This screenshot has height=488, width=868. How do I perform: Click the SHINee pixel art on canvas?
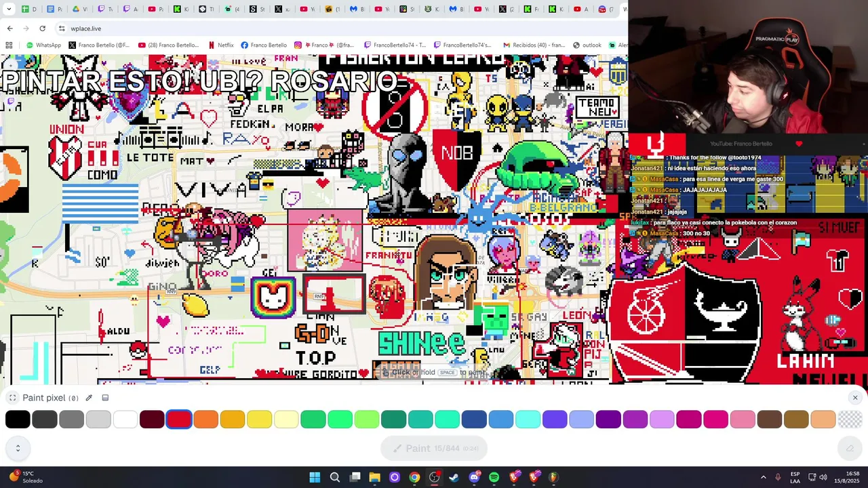point(421,344)
